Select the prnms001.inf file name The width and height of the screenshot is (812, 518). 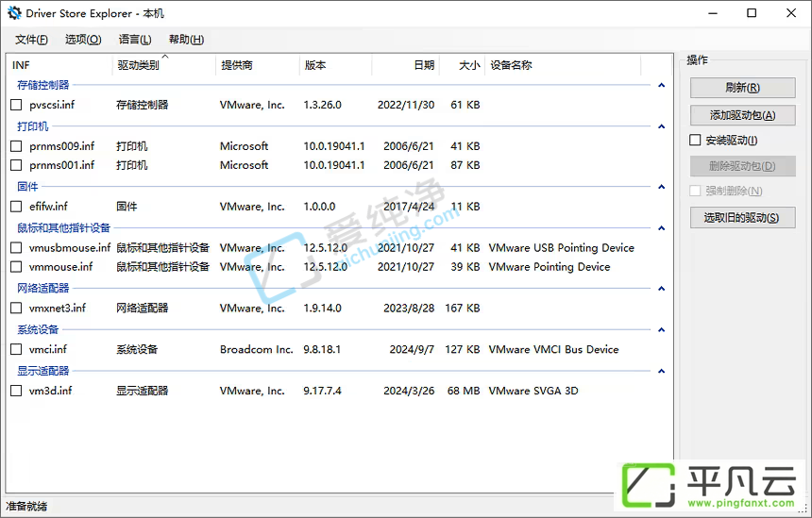point(61,165)
